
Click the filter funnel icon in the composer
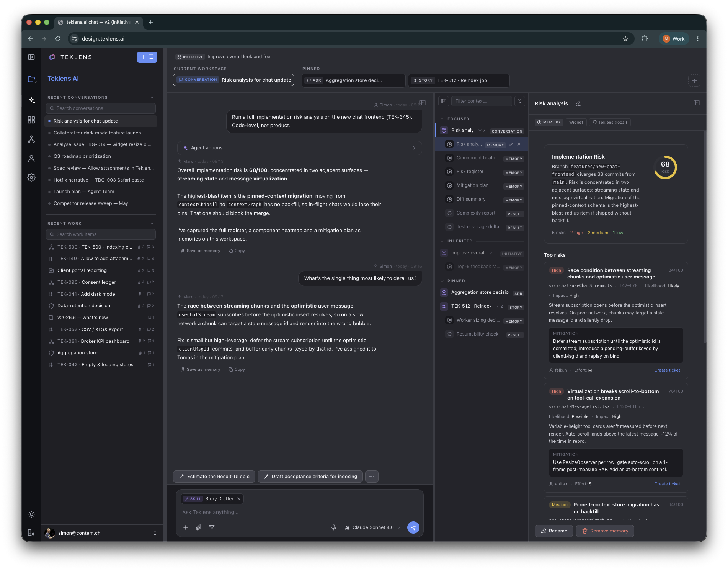click(x=212, y=527)
